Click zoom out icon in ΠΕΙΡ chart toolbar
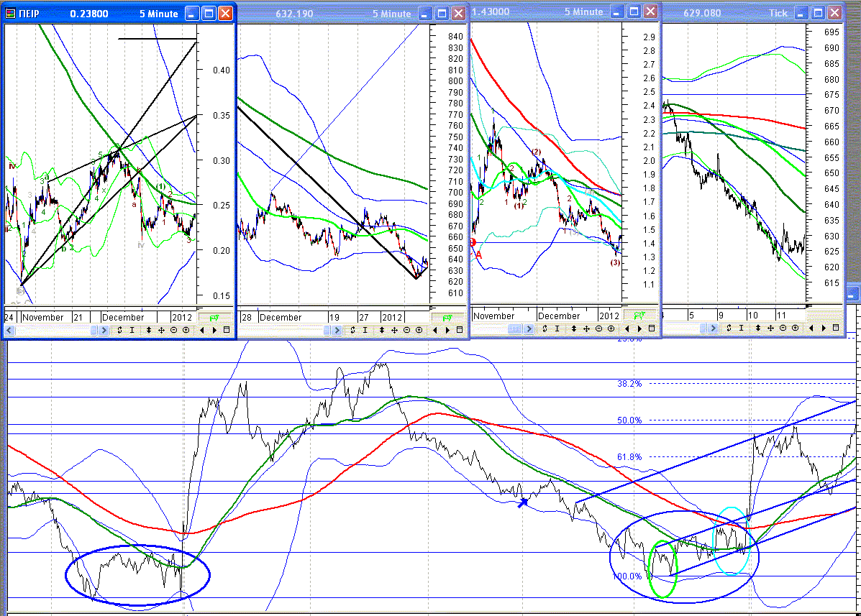The image size is (861, 616). click(x=173, y=330)
